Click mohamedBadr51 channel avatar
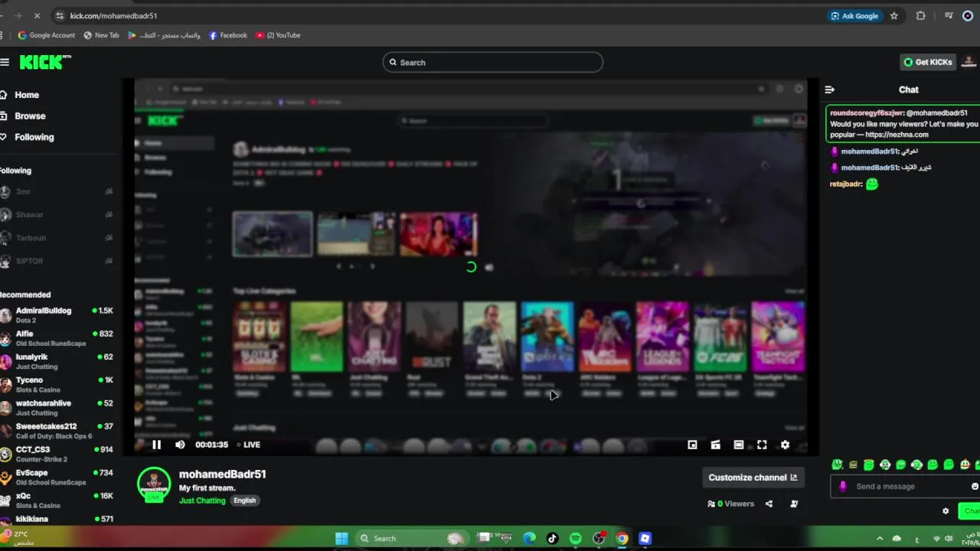 pyautogui.click(x=154, y=484)
